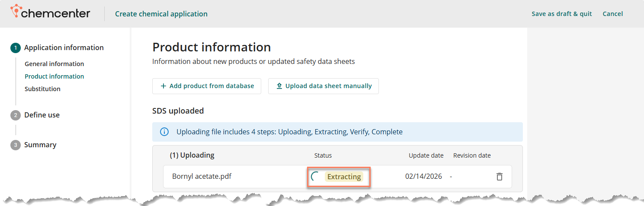The height and width of the screenshot is (206, 644).
Task: Click the plus icon for adding product
Action: click(x=163, y=86)
